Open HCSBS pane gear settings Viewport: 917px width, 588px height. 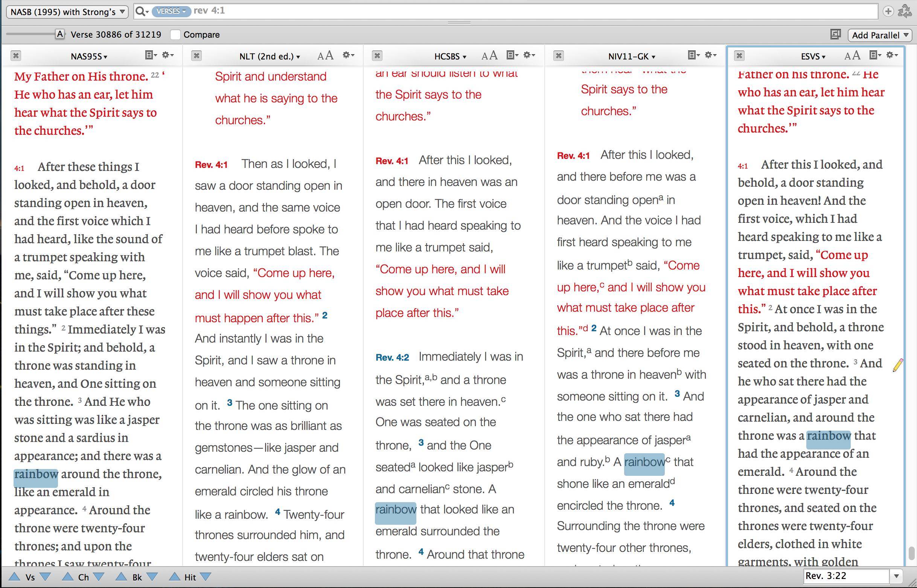coord(529,55)
